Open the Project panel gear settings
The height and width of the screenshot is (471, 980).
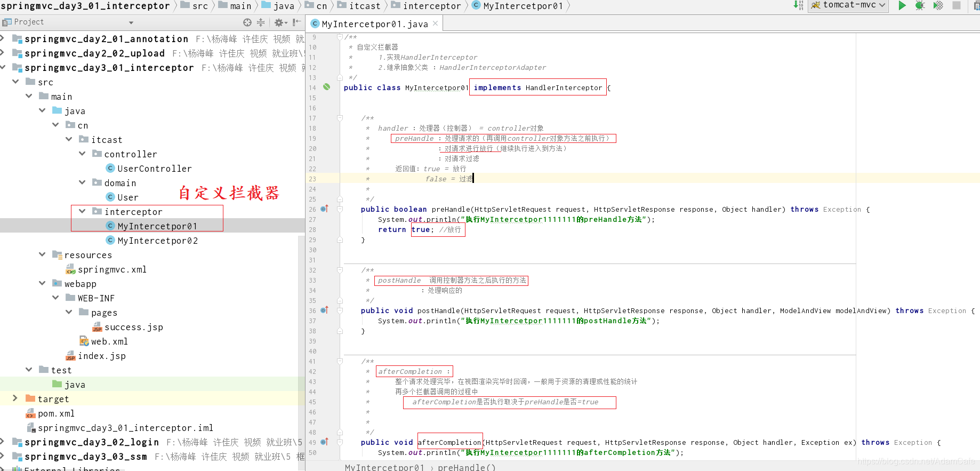point(280,22)
